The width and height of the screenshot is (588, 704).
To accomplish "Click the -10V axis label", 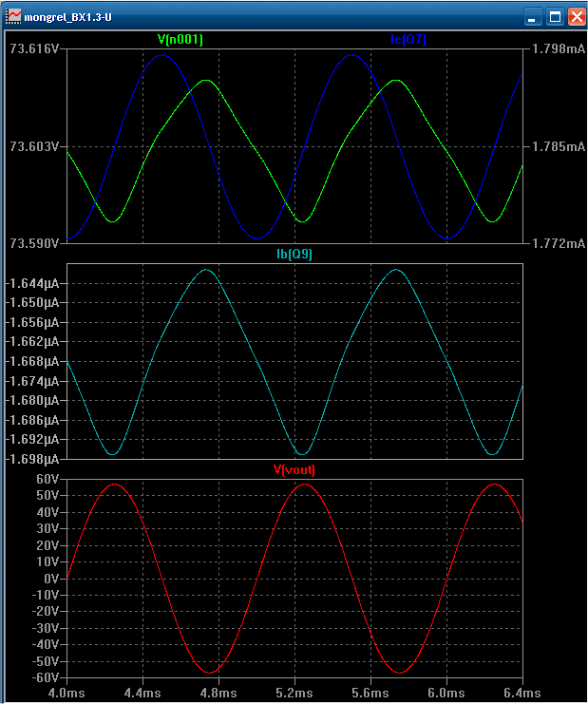I will [46, 596].
